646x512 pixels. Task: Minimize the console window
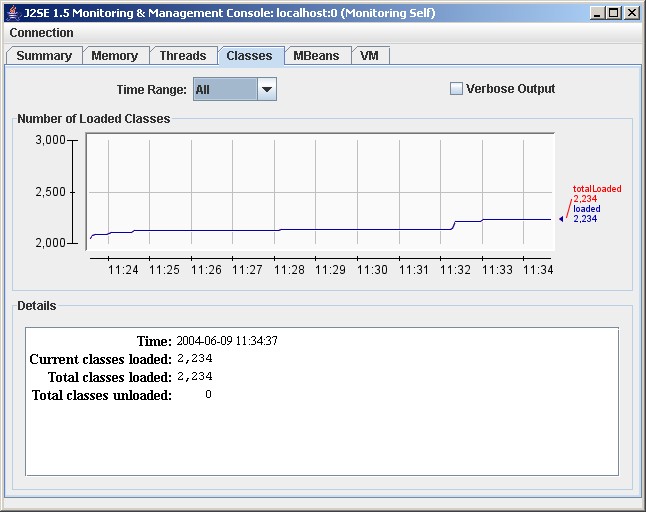point(598,12)
